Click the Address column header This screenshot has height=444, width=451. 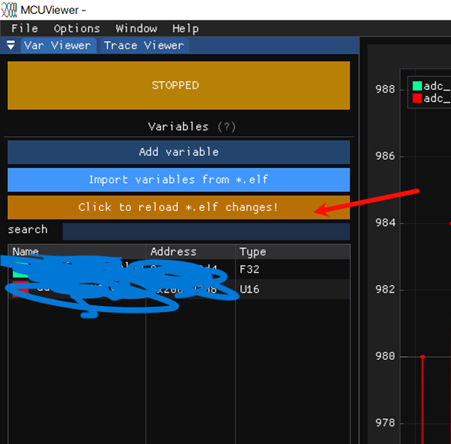coord(173,252)
